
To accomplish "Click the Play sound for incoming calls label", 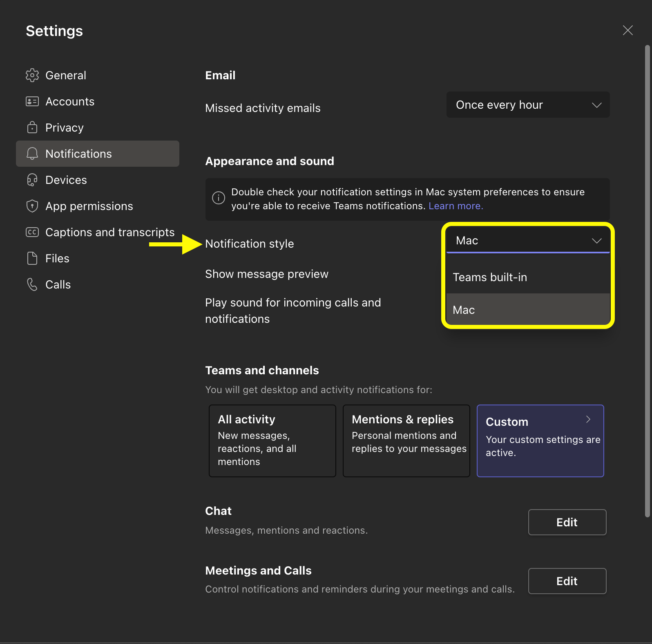I will (293, 311).
